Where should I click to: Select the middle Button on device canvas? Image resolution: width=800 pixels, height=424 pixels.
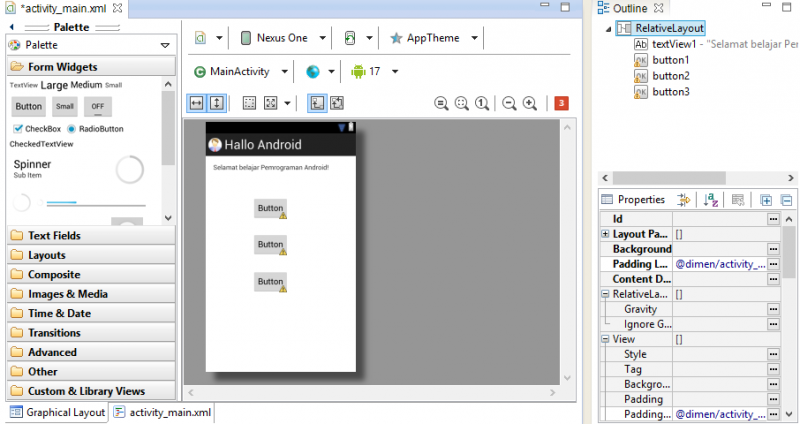pyautogui.click(x=270, y=244)
